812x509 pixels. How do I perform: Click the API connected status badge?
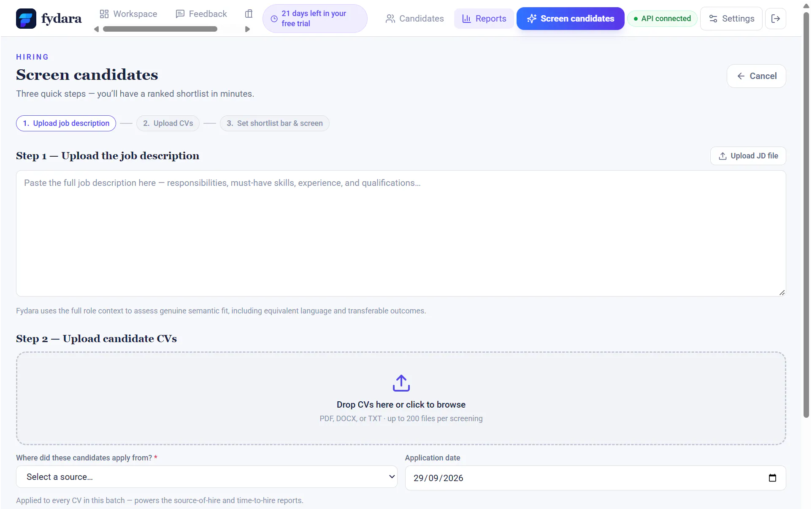pyautogui.click(x=662, y=19)
